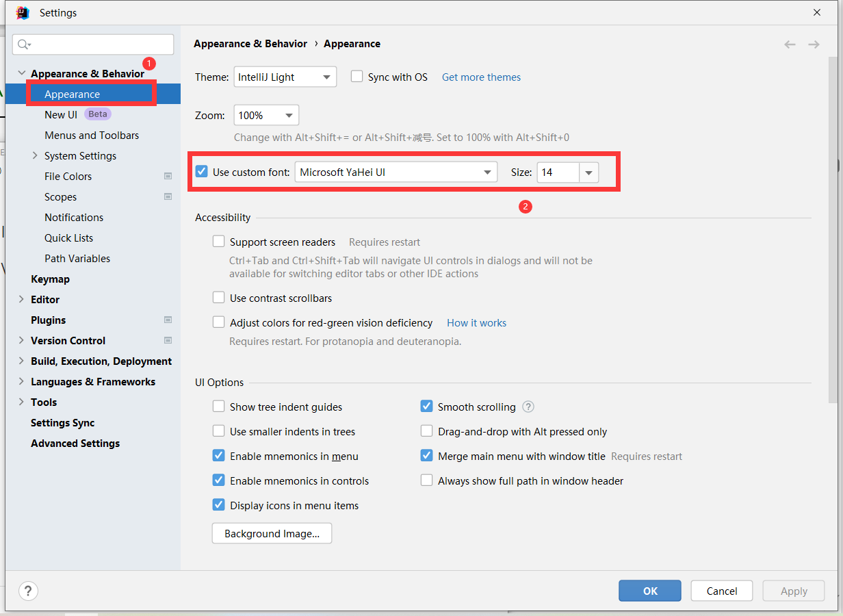This screenshot has width=843, height=616.
Task: Open the help question mark button
Action: coord(28,591)
